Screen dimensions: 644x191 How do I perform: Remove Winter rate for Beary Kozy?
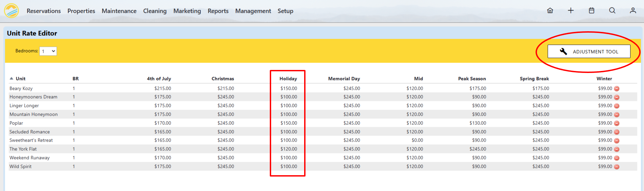(617, 89)
